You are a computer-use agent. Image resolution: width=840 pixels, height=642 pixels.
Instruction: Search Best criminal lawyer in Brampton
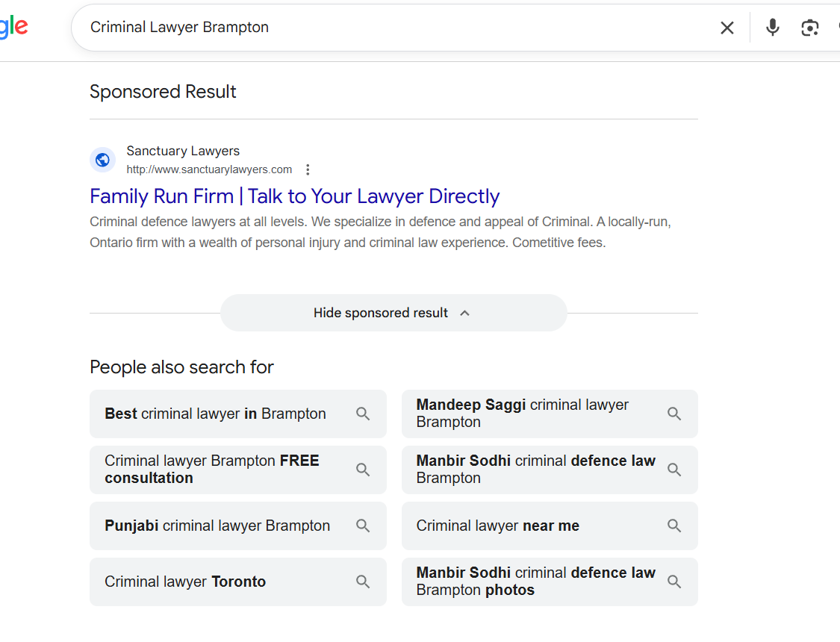(x=238, y=414)
